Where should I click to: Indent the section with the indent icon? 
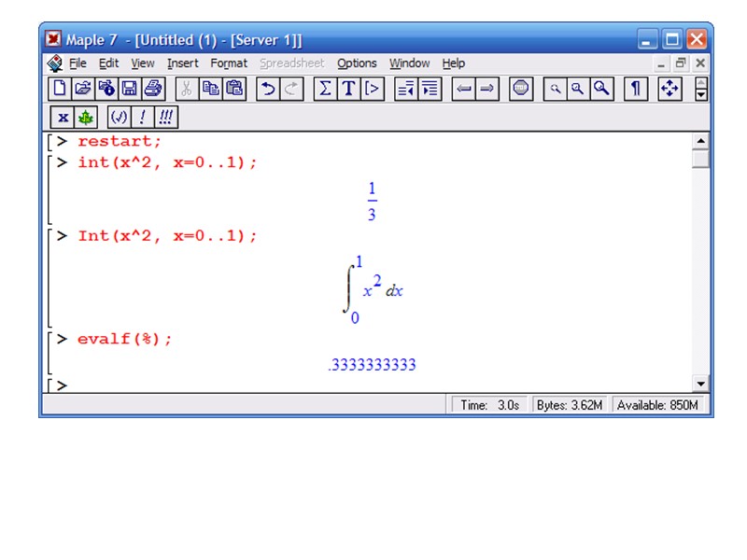click(x=430, y=89)
